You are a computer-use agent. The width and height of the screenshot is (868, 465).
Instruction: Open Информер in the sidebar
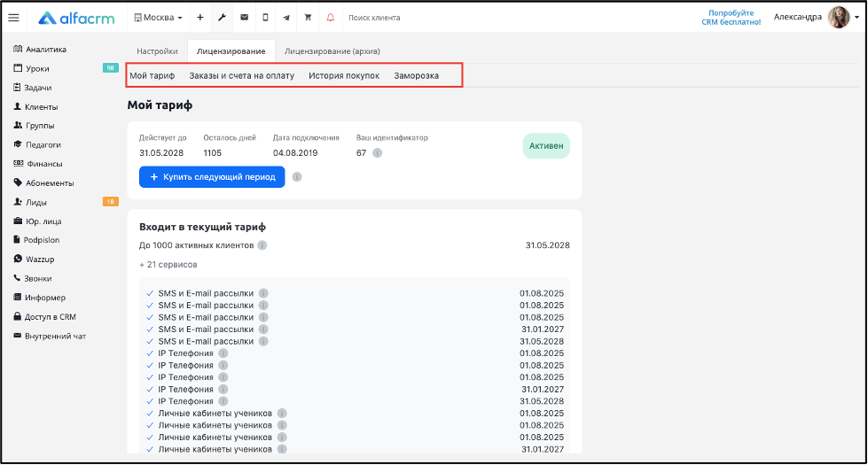click(39, 298)
